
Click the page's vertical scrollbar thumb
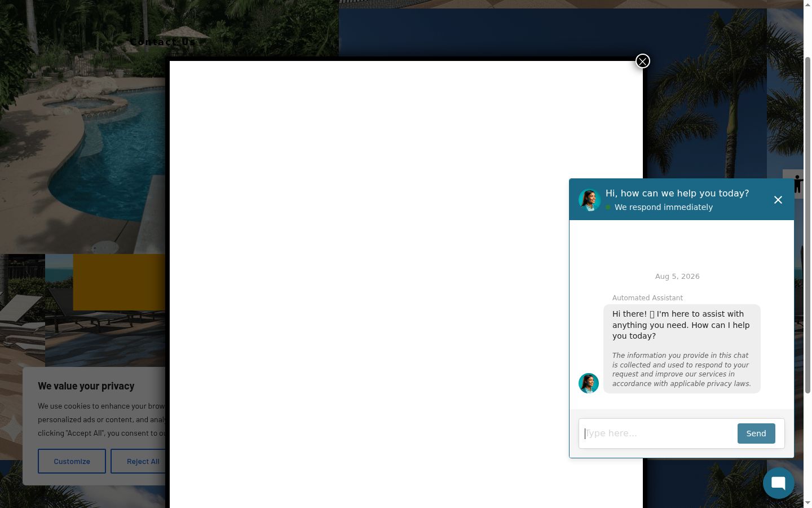pos(807,225)
